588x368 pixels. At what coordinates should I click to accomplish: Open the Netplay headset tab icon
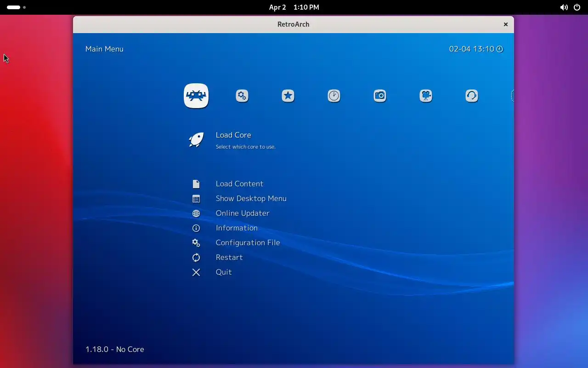coord(472,96)
